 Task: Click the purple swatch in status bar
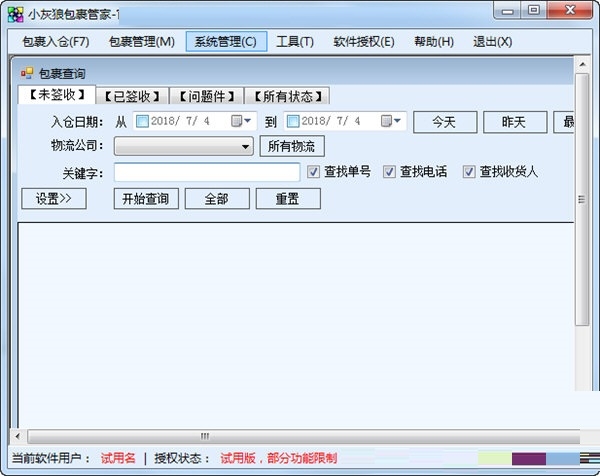(529, 458)
